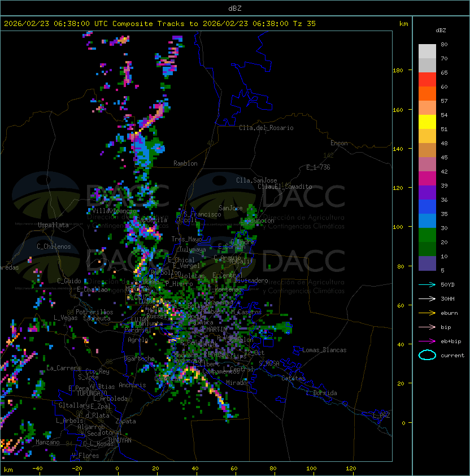Click the C_Guido map label
Viewport: 470px width, 476px height.
coord(69,281)
